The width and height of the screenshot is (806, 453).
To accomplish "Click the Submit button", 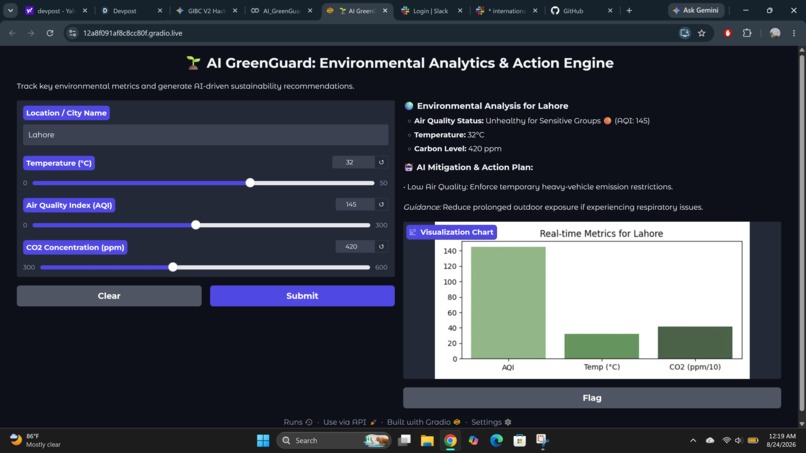I will [x=302, y=296].
